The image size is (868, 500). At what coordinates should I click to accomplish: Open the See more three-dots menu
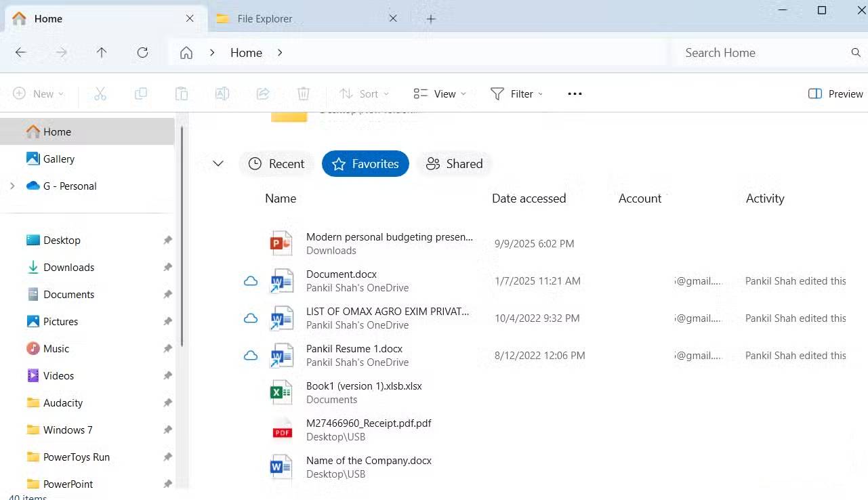point(575,94)
